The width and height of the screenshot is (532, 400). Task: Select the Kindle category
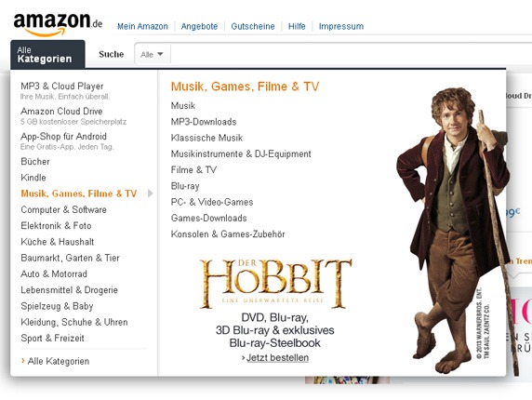click(33, 178)
